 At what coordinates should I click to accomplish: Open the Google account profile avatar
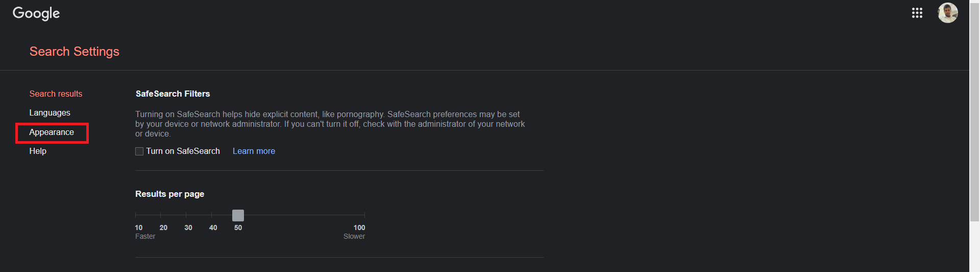tap(947, 13)
